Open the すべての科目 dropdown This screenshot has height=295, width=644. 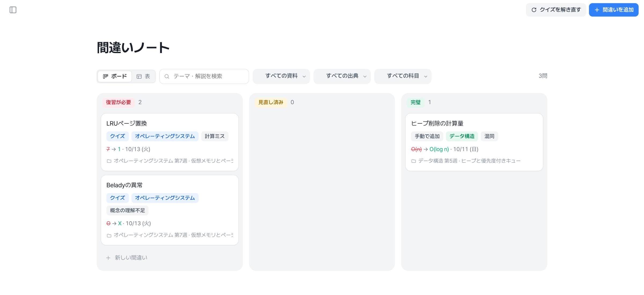pyautogui.click(x=403, y=76)
